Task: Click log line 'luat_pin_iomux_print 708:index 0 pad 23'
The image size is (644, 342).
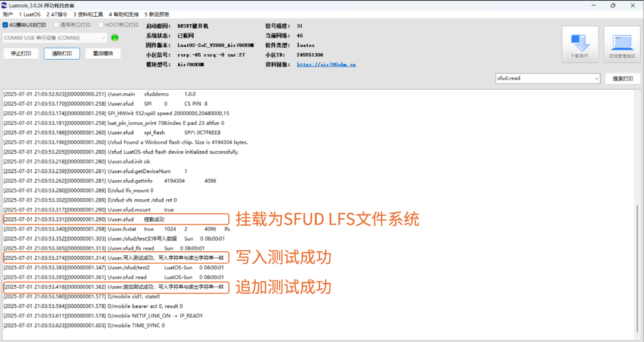Action: [x=114, y=123]
